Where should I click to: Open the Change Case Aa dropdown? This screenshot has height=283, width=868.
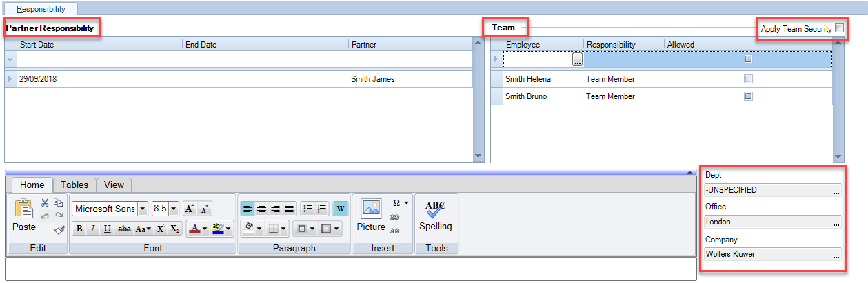pos(143,229)
